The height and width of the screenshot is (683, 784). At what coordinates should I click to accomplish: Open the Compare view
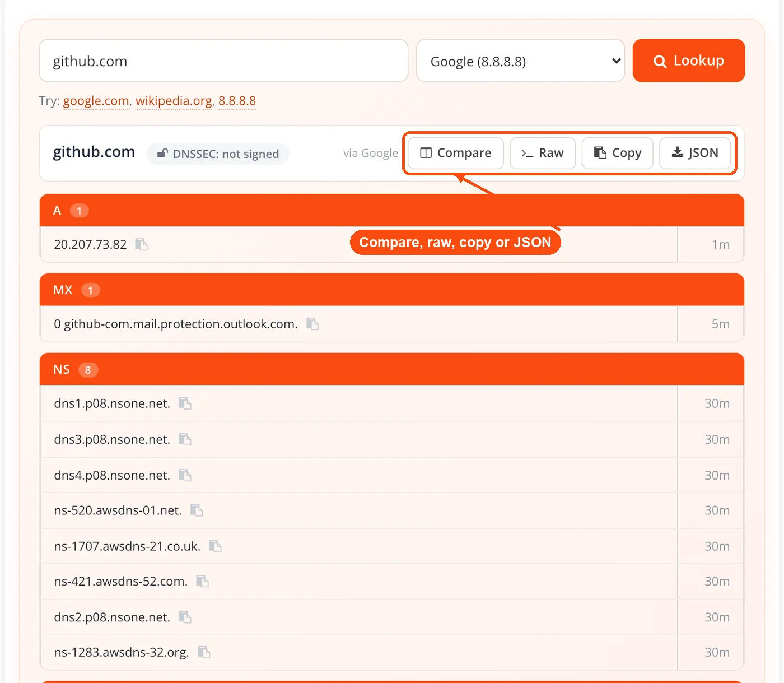pyautogui.click(x=456, y=153)
